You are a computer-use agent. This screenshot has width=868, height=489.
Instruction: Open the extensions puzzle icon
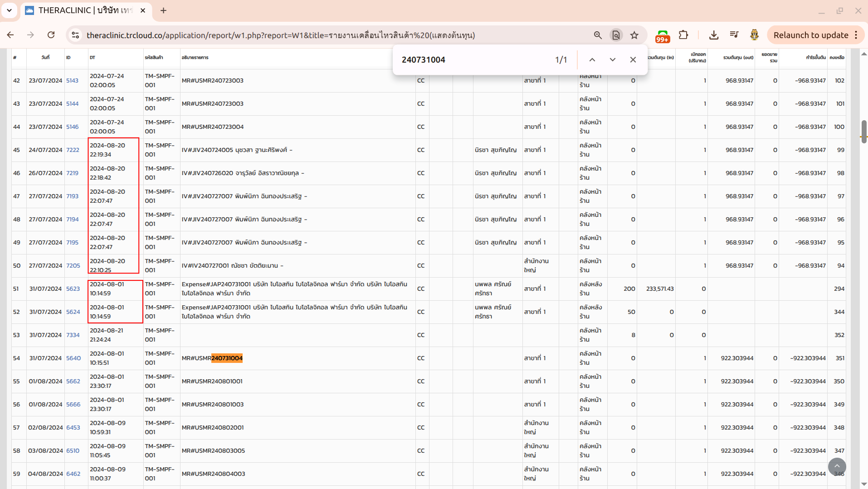click(x=683, y=35)
